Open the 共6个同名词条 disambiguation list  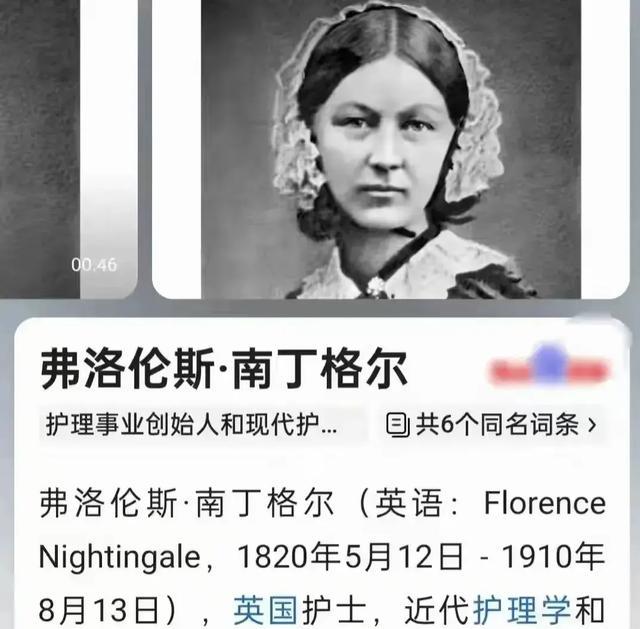click(493, 425)
